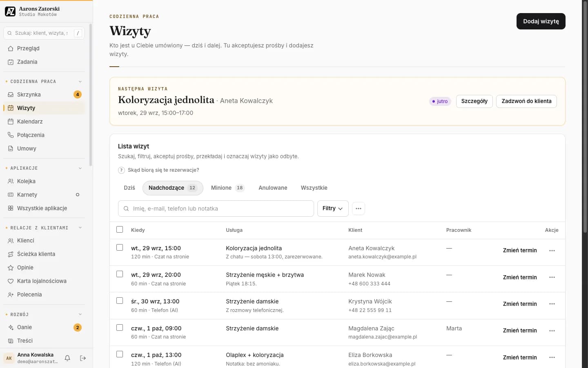Open Ścieżka klienta in the sidebar
The height and width of the screenshot is (368, 588).
44,254
